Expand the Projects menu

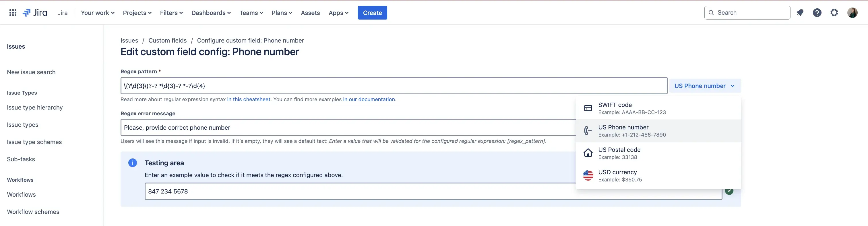[137, 13]
